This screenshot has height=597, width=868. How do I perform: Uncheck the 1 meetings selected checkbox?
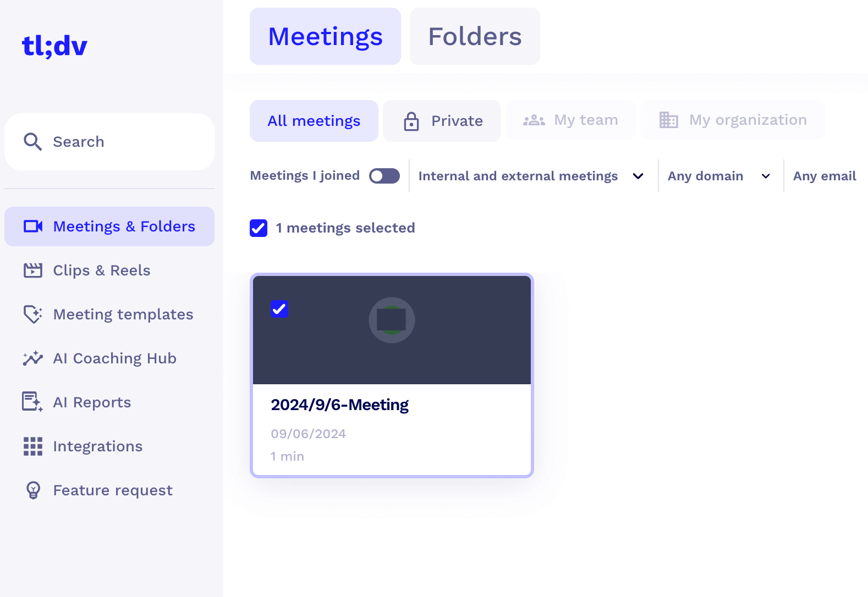pos(259,228)
